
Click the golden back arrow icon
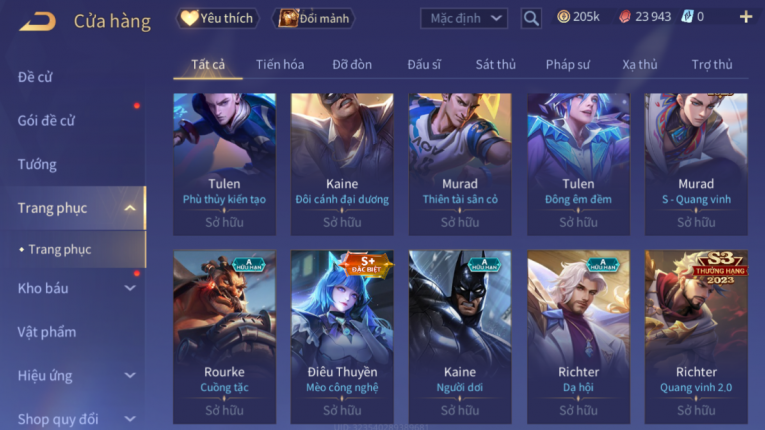click(38, 21)
